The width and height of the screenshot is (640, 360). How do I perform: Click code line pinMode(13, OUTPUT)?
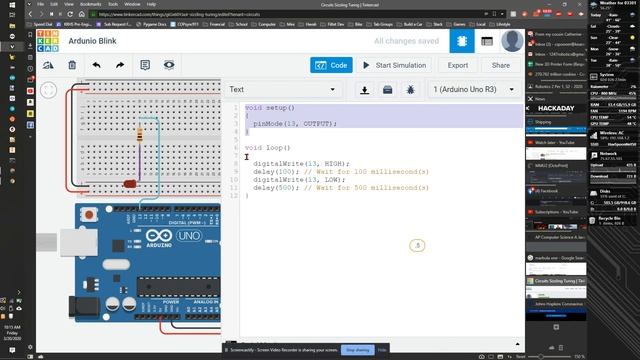pos(295,124)
